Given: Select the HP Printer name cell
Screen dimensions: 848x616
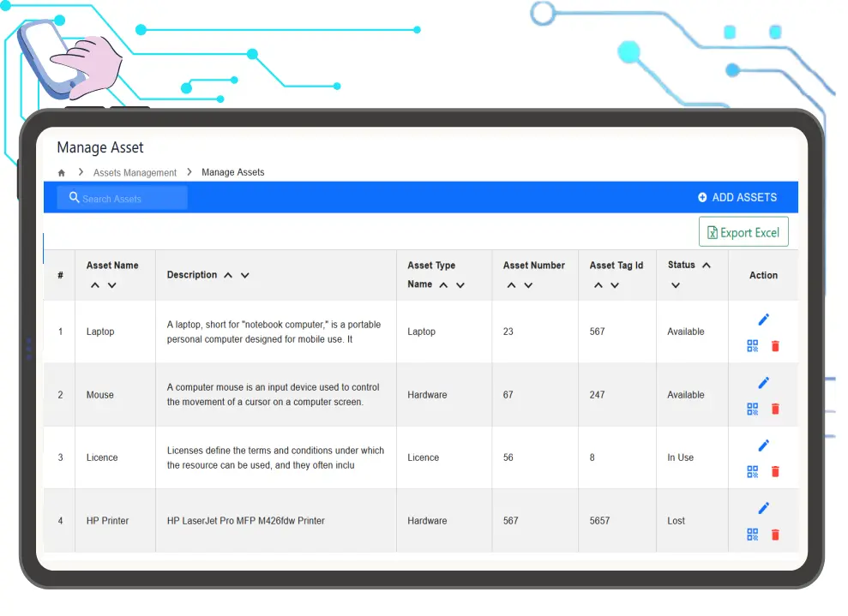Looking at the screenshot, I should [108, 521].
